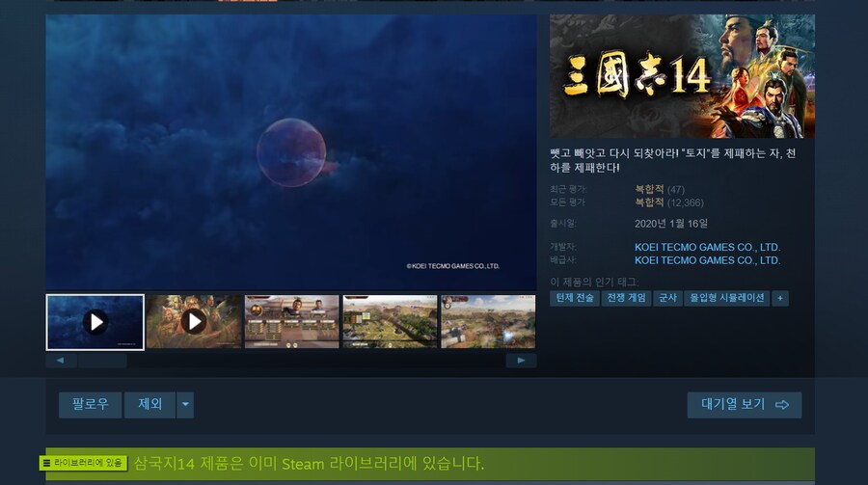Screen dimensions: 868x485
Task: Open the fourth screenshot thumbnail with map view
Action: click(x=390, y=322)
